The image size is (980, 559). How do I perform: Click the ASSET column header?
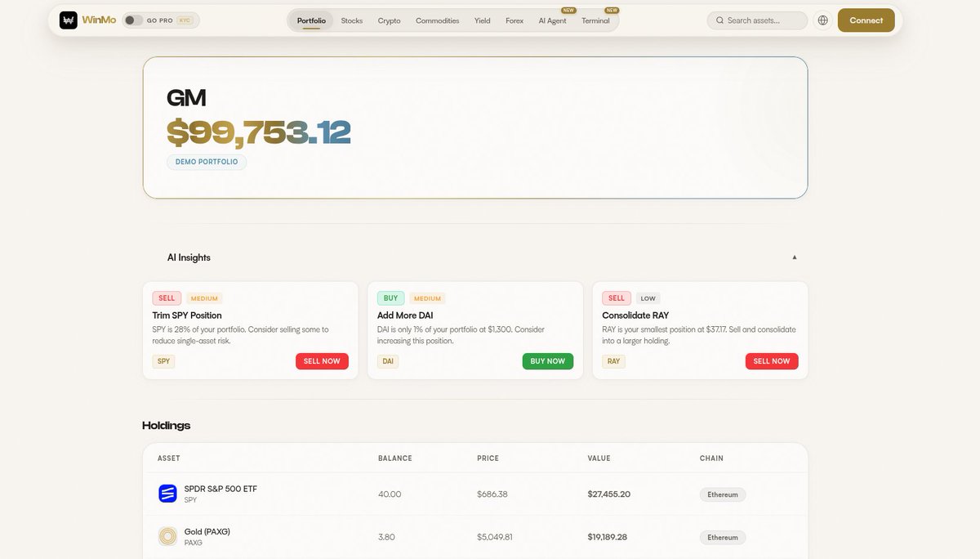click(168, 458)
